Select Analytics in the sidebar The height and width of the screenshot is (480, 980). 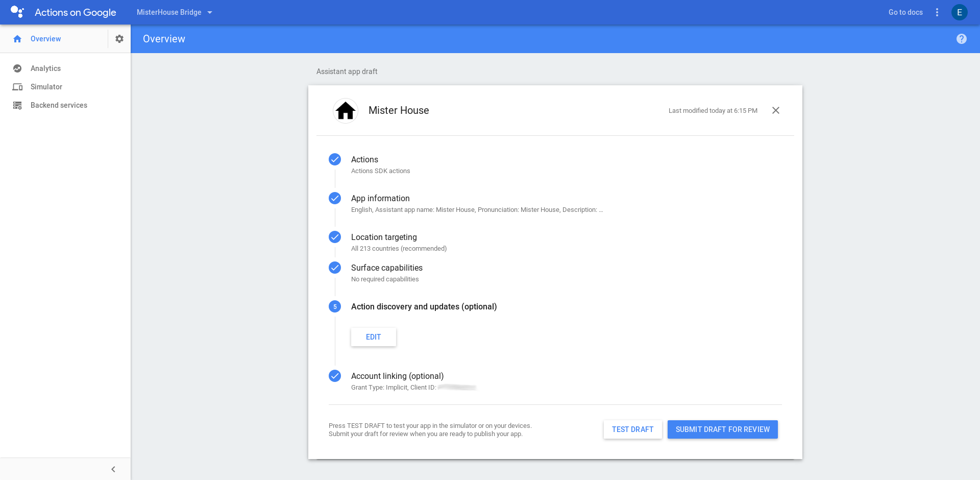[x=45, y=68]
